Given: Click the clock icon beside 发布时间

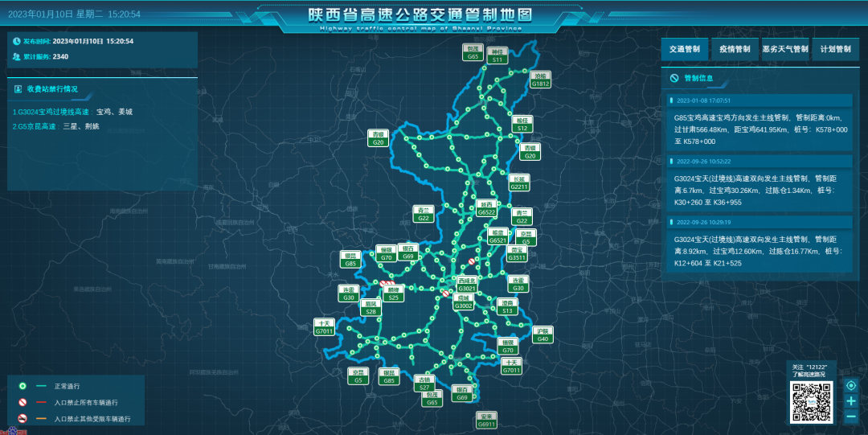Looking at the screenshot, I should [17, 40].
